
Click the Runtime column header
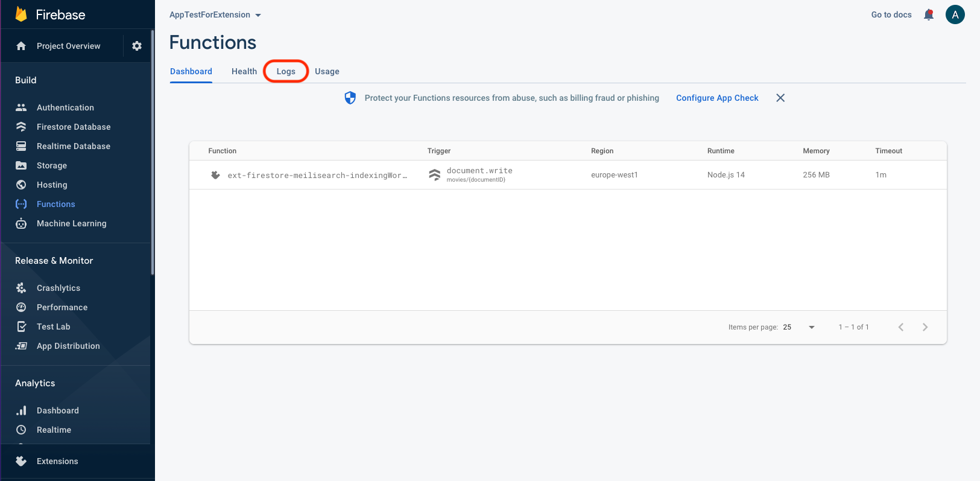pos(721,151)
